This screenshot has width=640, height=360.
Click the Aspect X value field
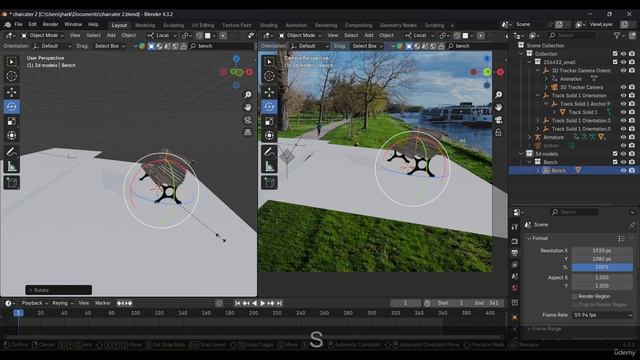(602, 277)
